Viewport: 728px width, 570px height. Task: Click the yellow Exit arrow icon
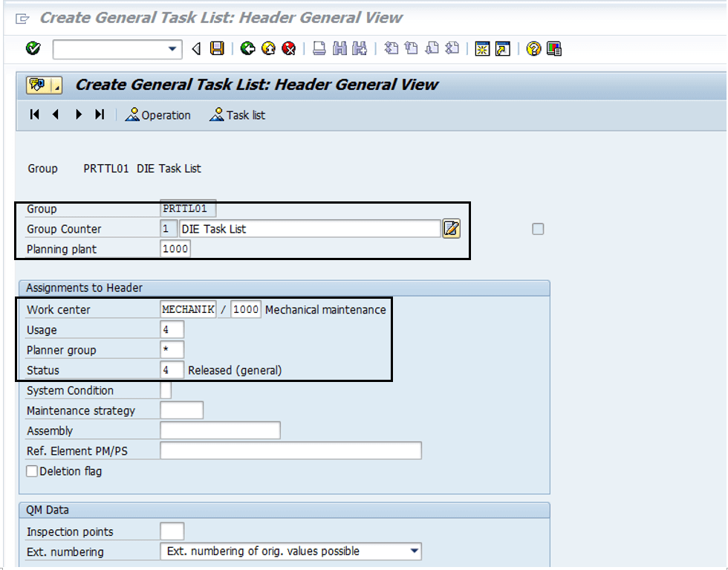coord(268,48)
